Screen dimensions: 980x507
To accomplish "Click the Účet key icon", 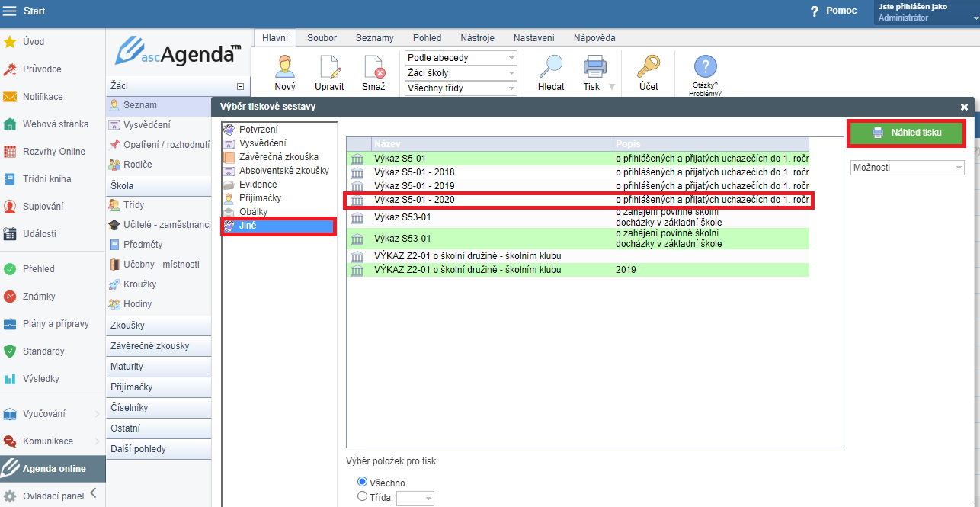I will click(649, 67).
